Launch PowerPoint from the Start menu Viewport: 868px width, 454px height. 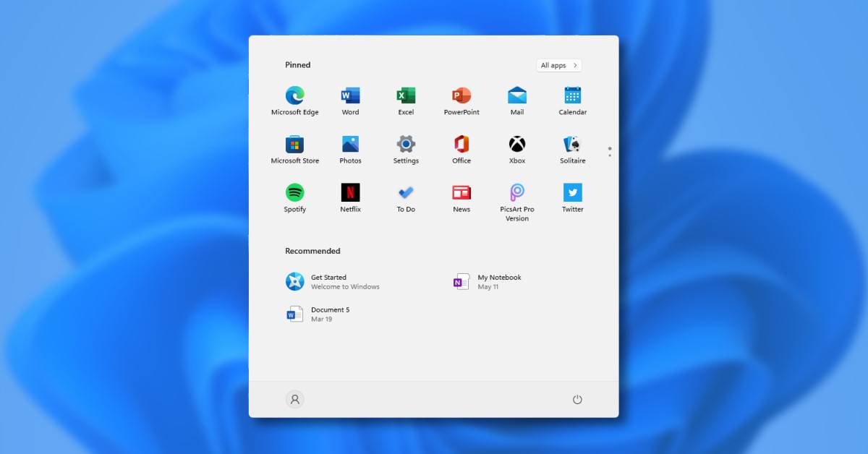(461, 96)
